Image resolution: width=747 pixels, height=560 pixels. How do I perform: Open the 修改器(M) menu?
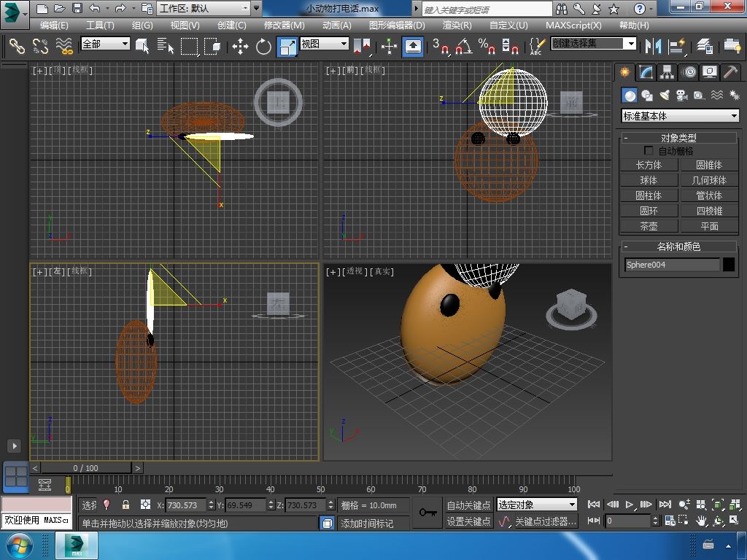pos(284,25)
